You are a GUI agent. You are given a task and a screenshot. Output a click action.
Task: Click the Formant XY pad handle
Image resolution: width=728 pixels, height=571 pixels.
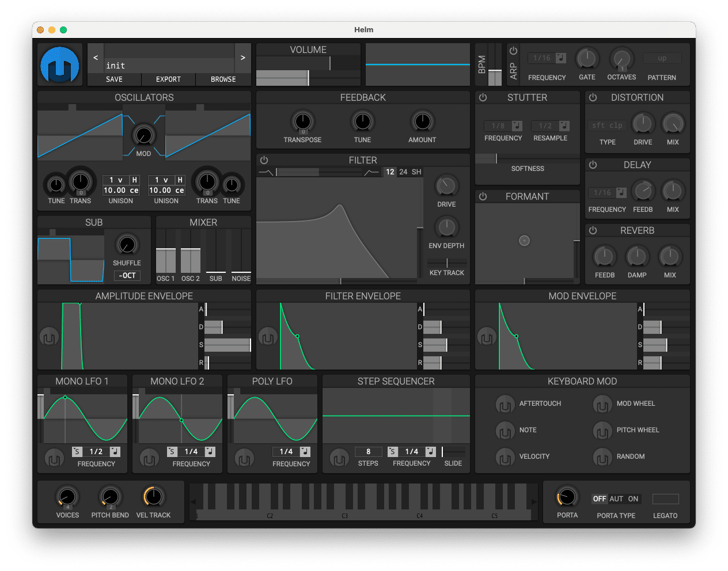524,241
